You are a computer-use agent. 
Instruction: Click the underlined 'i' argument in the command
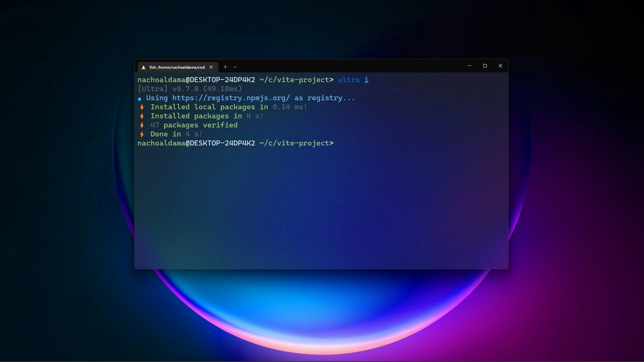366,80
